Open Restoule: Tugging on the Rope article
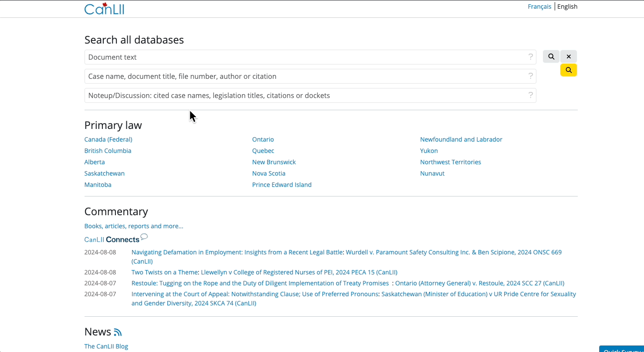The height and width of the screenshot is (352, 644). [260, 283]
